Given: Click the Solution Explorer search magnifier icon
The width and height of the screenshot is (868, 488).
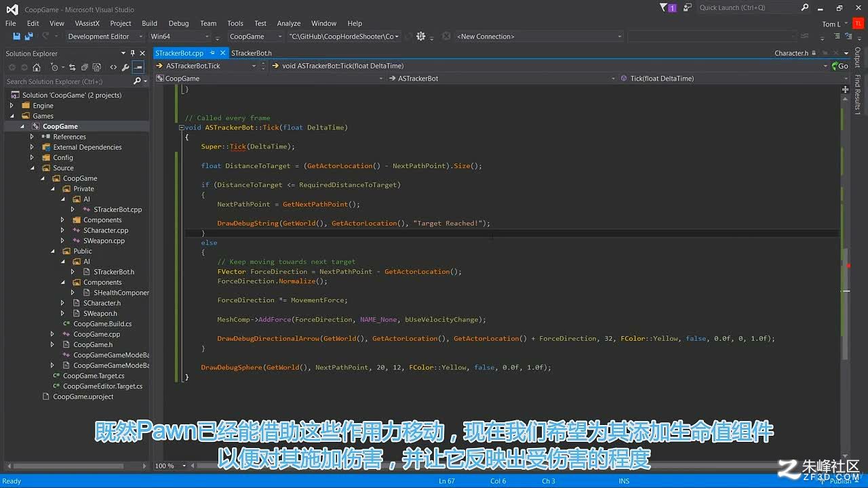Looking at the screenshot, I should pos(136,81).
